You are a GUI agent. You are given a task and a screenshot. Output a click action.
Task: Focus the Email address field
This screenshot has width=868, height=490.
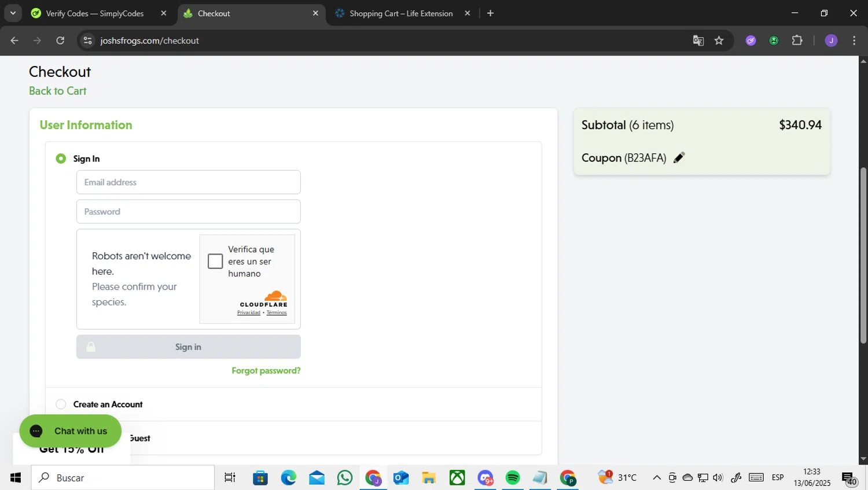pyautogui.click(x=189, y=182)
